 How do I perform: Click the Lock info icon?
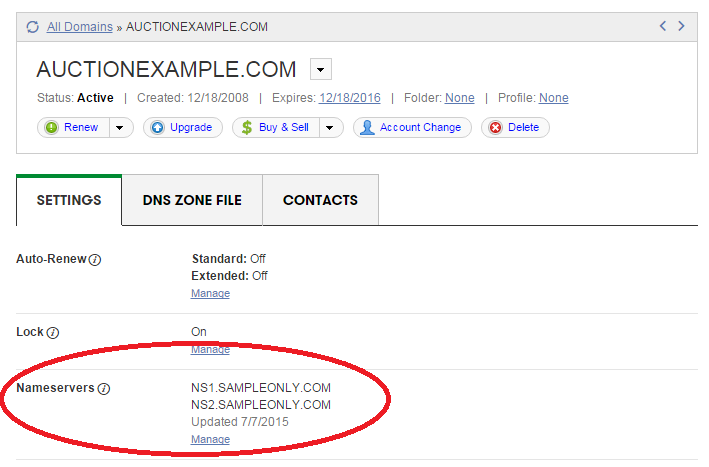pyautogui.click(x=53, y=332)
